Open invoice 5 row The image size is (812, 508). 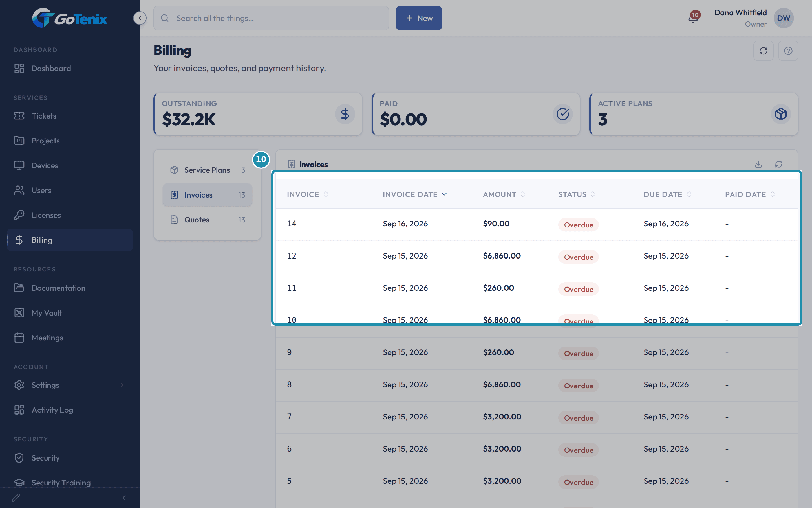click(537, 482)
